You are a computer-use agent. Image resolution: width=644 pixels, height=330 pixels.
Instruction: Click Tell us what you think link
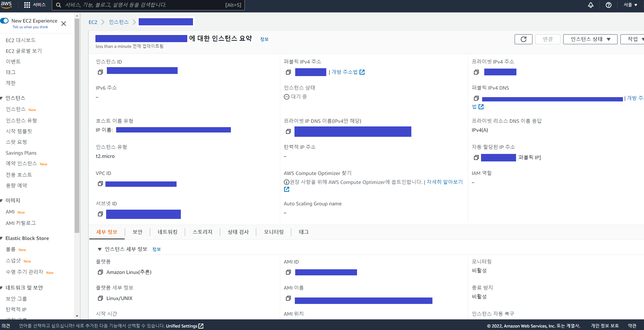30,27
